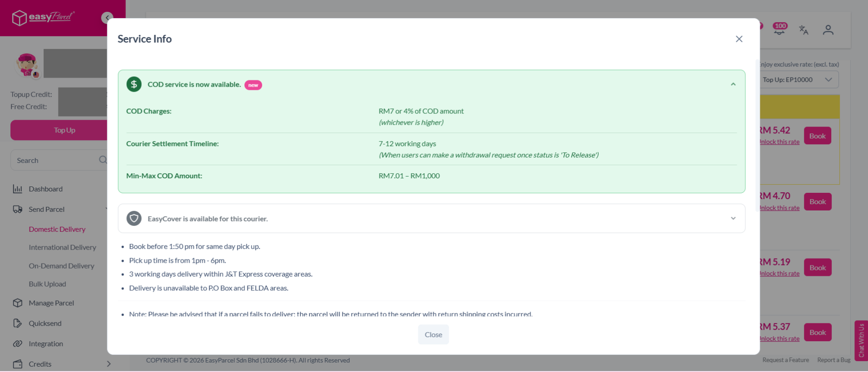
Task: Select Bulk Upload in sidebar
Action: pyautogui.click(x=47, y=284)
